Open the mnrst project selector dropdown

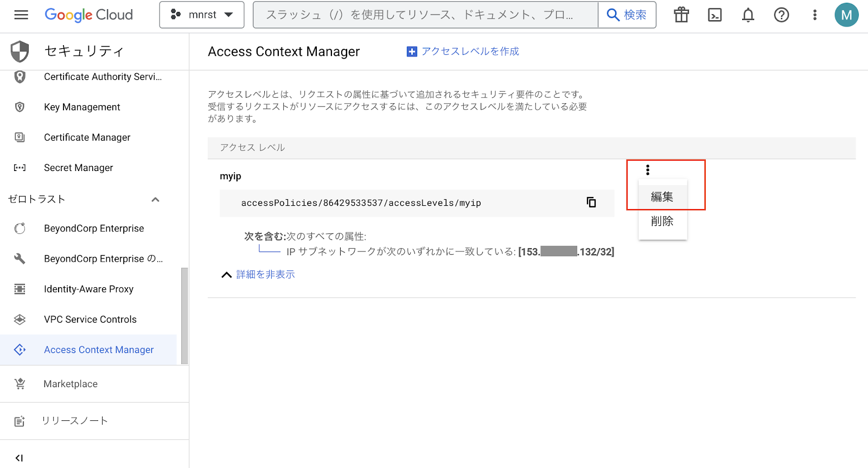pyautogui.click(x=202, y=15)
